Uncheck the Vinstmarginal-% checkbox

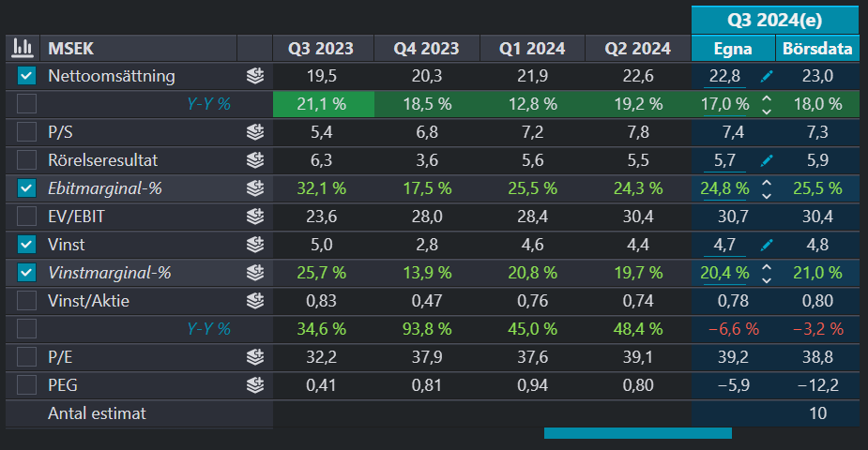point(26,273)
